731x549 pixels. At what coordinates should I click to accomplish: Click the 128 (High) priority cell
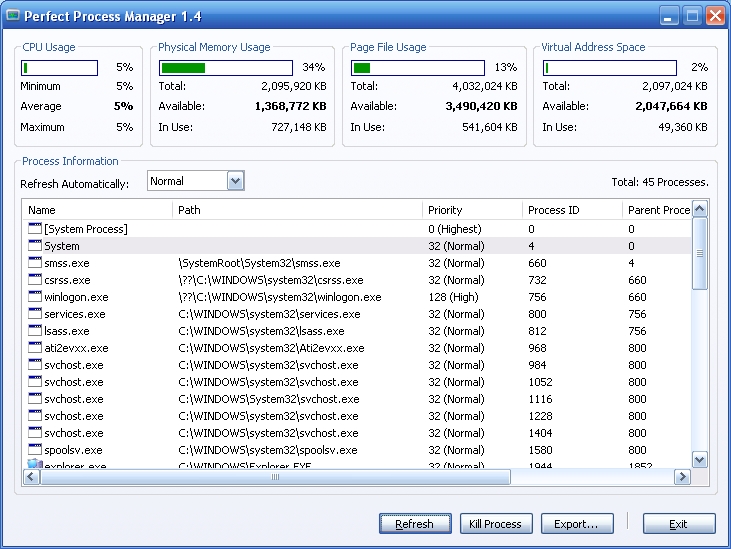click(x=453, y=297)
